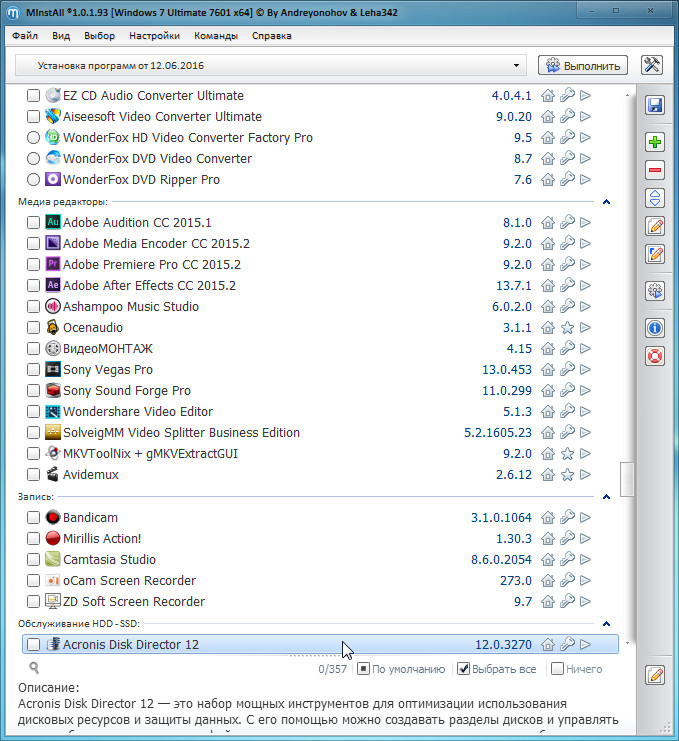Open the Настройки menu
The height and width of the screenshot is (741, 679).
155,35
